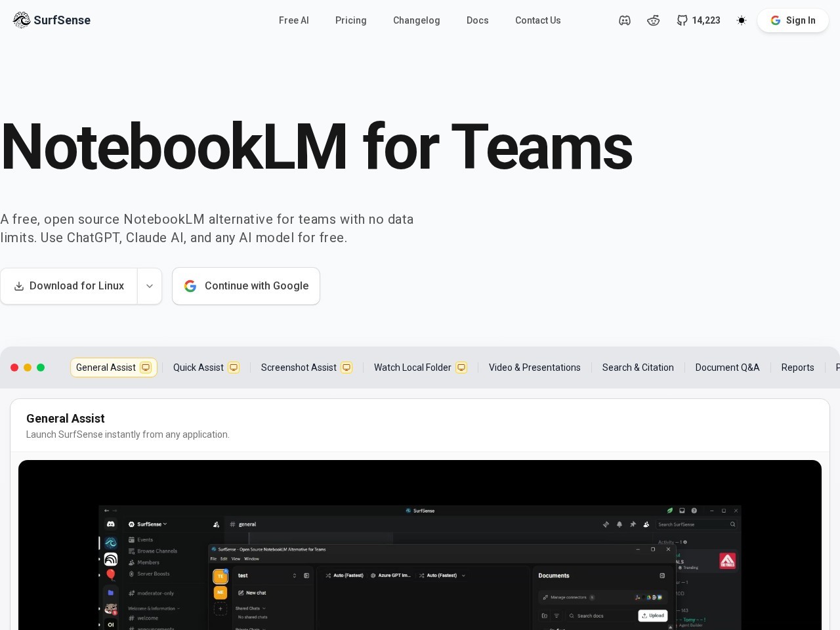Open the Reddit icon link
The height and width of the screenshot is (630, 840).
[654, 20]
